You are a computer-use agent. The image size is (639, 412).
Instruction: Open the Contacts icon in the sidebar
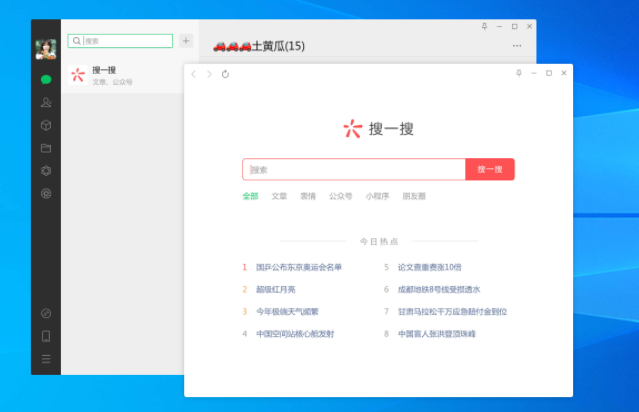[x=46, y=102]
